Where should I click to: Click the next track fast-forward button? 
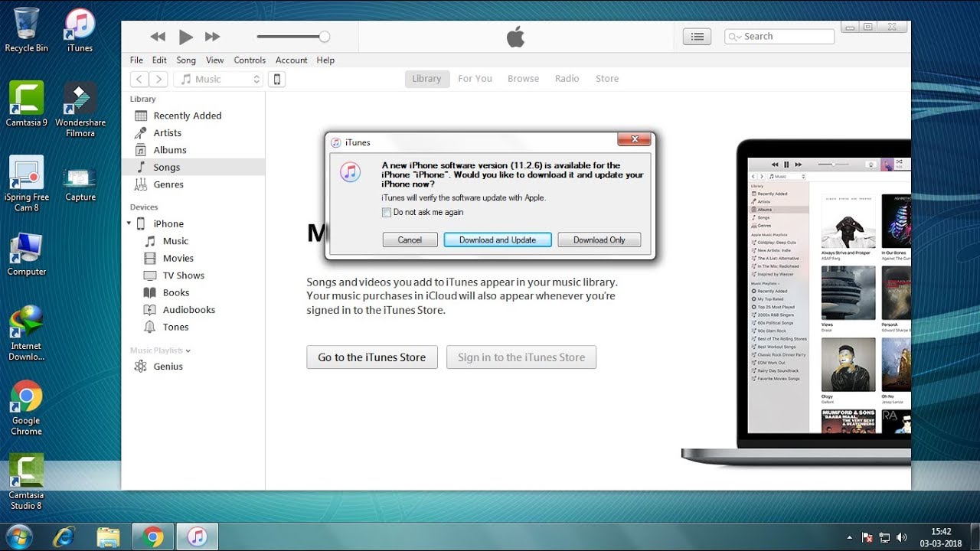pos(213,37)
